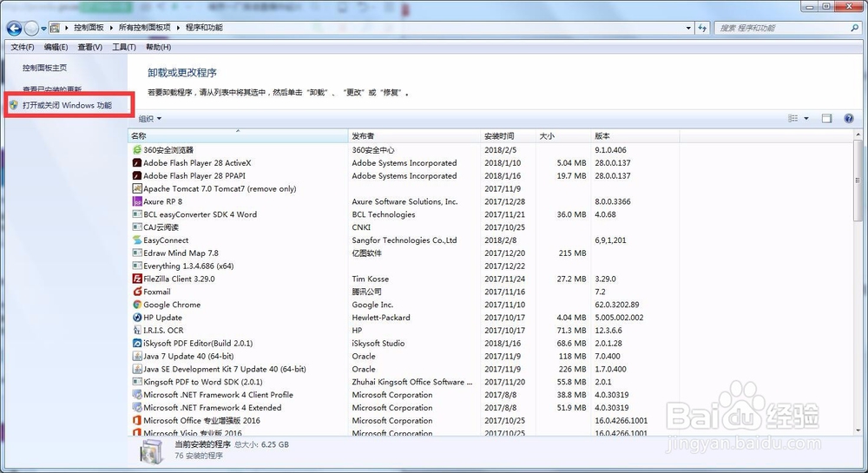Viewport: 868px width, 473px height.
Task: Click the Java SE Development Kit icon
Action: tap(137, 369)
